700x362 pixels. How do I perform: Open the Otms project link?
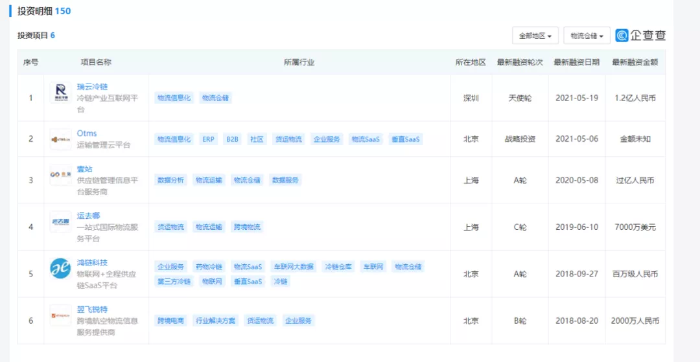click(x=87, y=133)
